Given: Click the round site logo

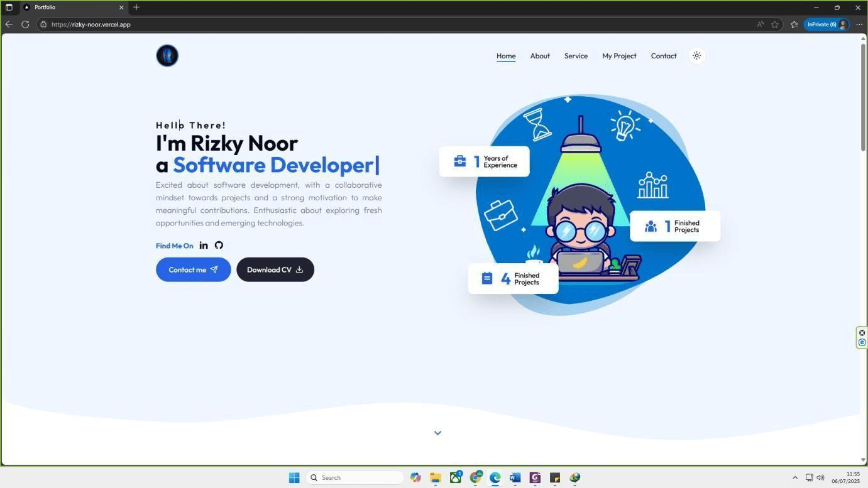Looking at the screenshot, I should [167, 56].
